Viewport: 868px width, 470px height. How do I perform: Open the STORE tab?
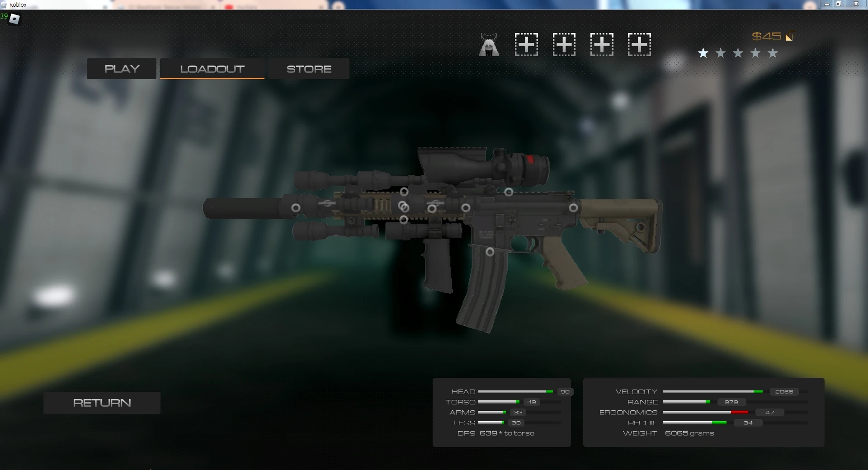pyautogui.click(x=308, y=68)
